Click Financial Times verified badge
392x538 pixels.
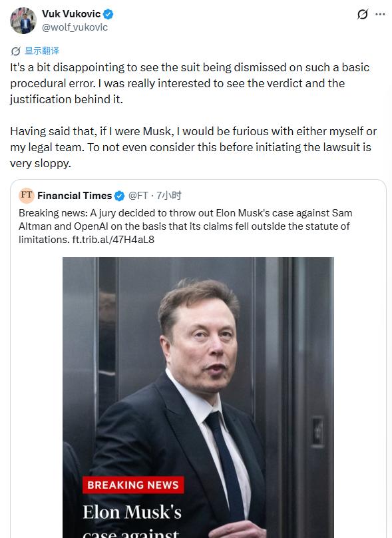[x=119, y=196]
